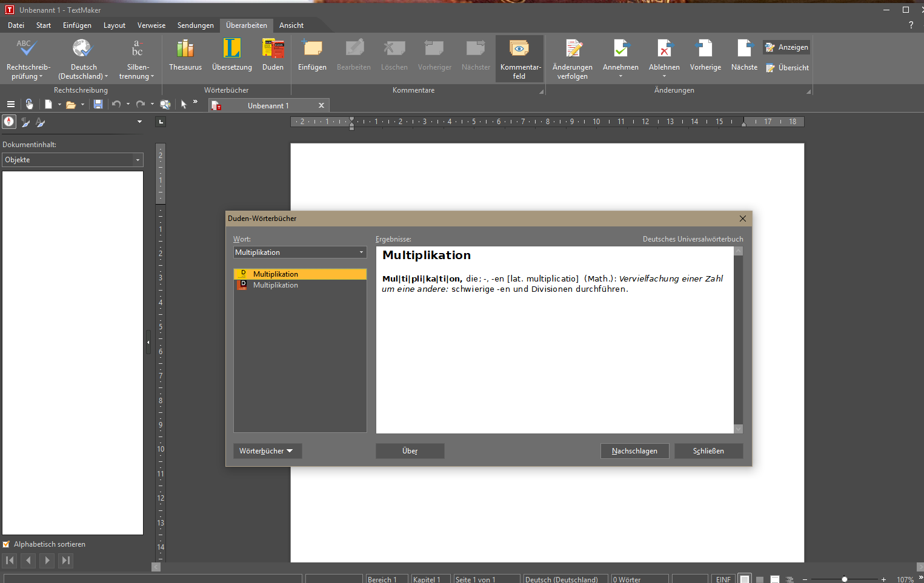Switch to the Sendungen ribbon tab
This screenshot has width=924, height=583.
(196, 25)
